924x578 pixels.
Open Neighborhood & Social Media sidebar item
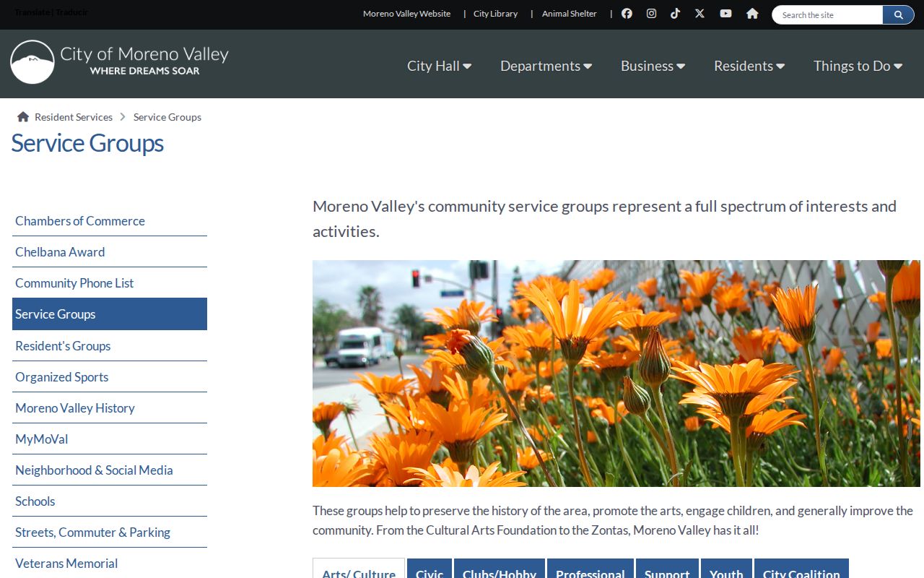click(x=110, y=470)
